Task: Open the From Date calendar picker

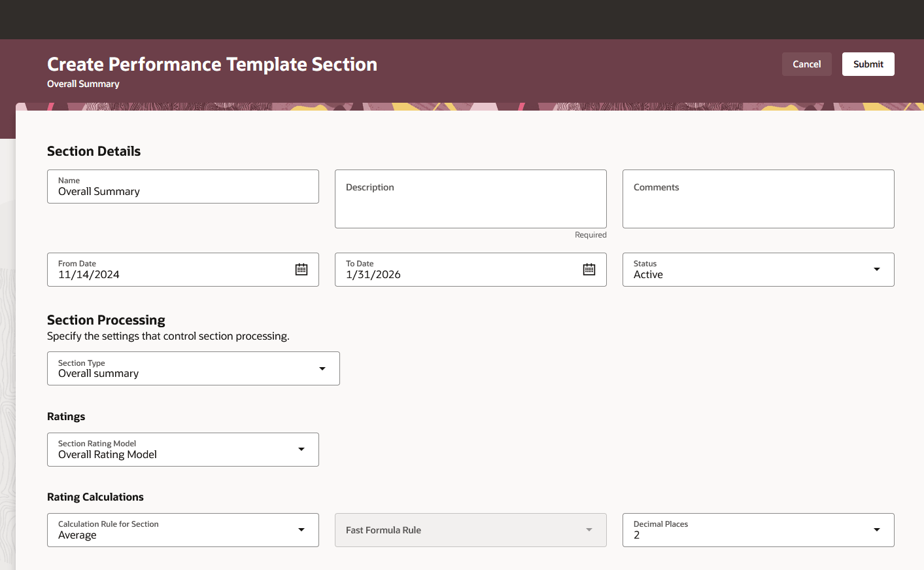Action: 301,270
